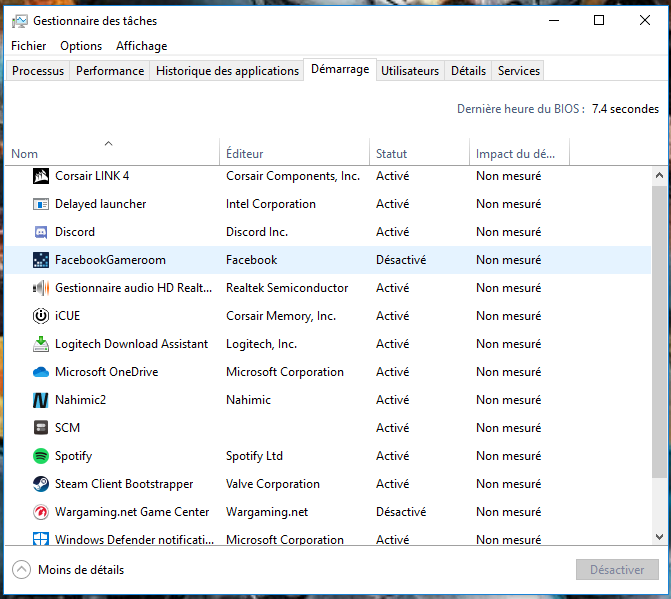Click the Nahimic2 N icon
This screenshot has width=671, height=599.
(41, 400)
